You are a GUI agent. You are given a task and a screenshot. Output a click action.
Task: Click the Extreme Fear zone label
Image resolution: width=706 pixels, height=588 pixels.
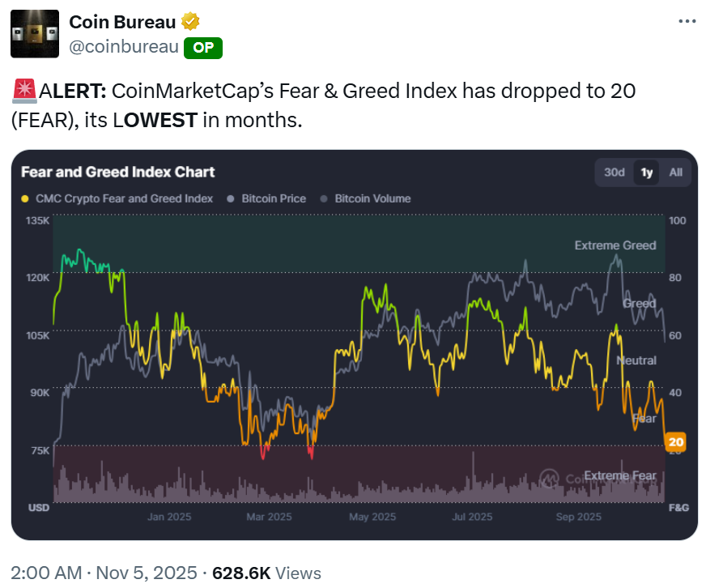tap(619, 475)
